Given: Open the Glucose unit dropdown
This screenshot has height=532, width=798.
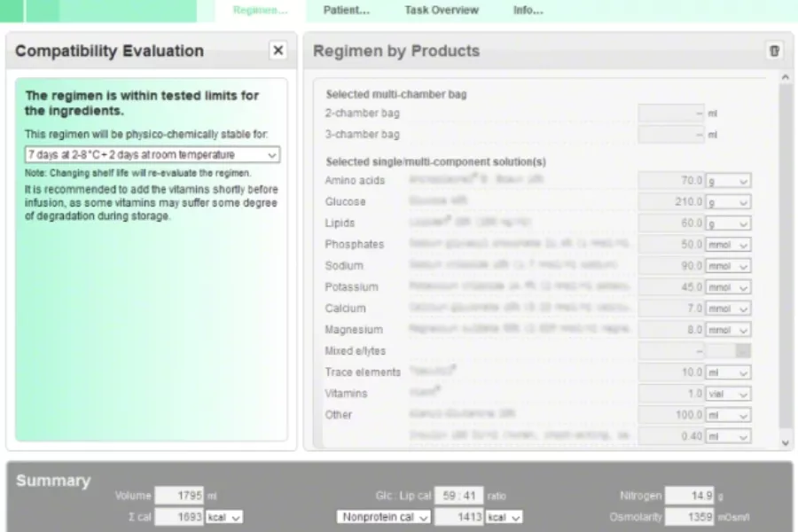Looking at the screenshot, I should [727, 202].
